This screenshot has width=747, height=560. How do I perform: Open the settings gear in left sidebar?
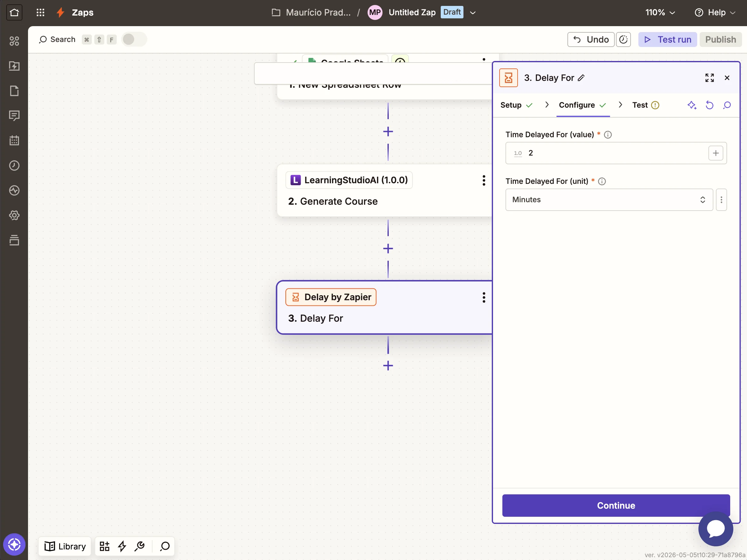click(x=14, y=215)
